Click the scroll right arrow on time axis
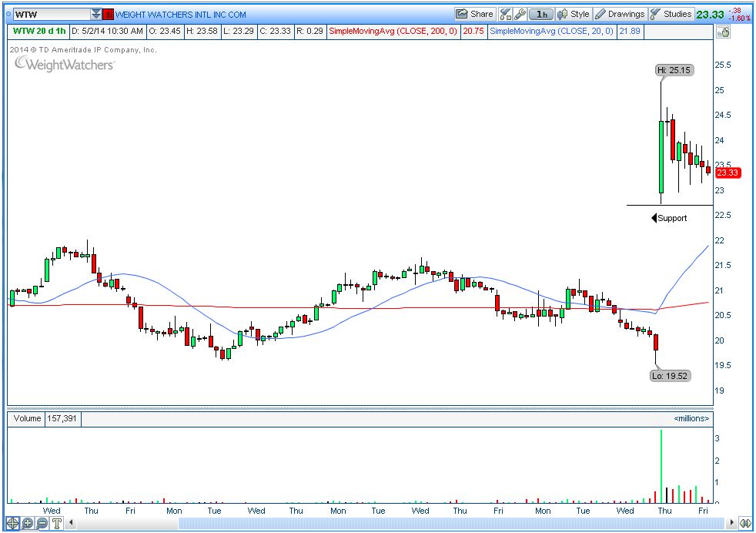Viewport: 756px width, 533px height. (732, 522)
